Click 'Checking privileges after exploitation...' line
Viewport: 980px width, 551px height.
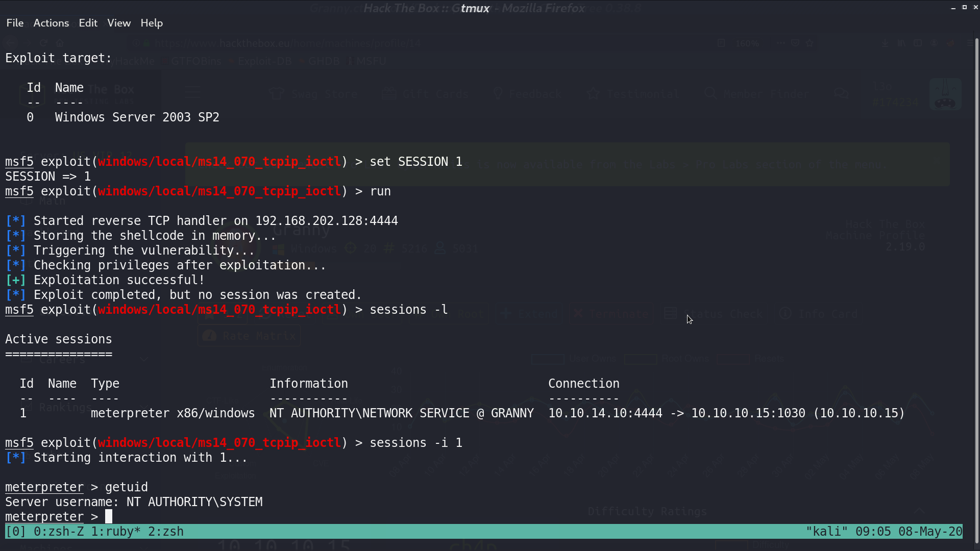[x=166, y=265]
